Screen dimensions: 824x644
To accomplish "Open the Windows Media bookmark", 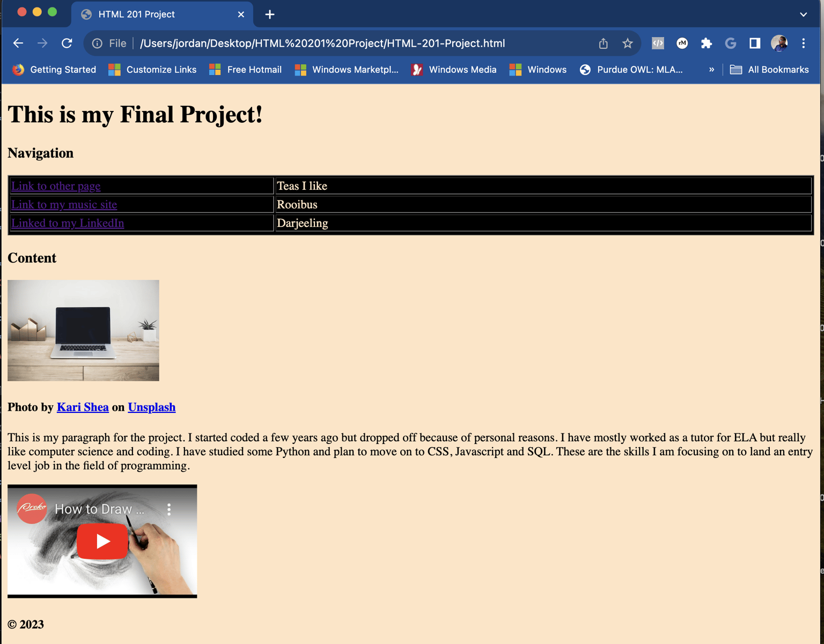I will [454, 70].
